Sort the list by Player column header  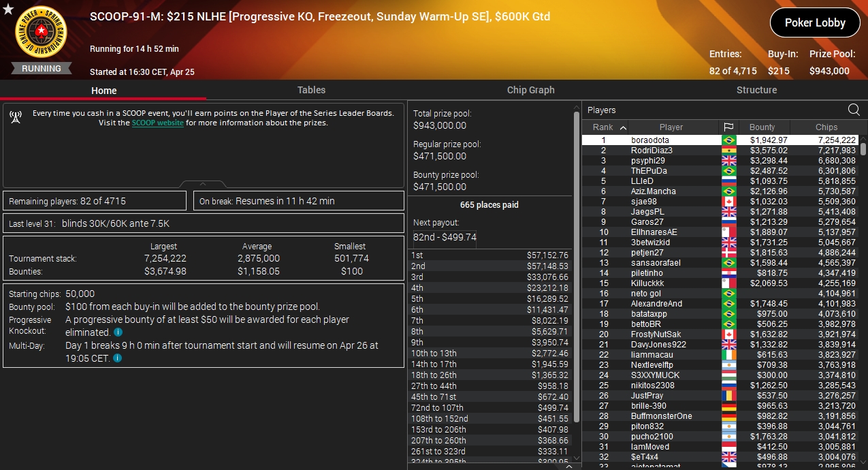671,127
